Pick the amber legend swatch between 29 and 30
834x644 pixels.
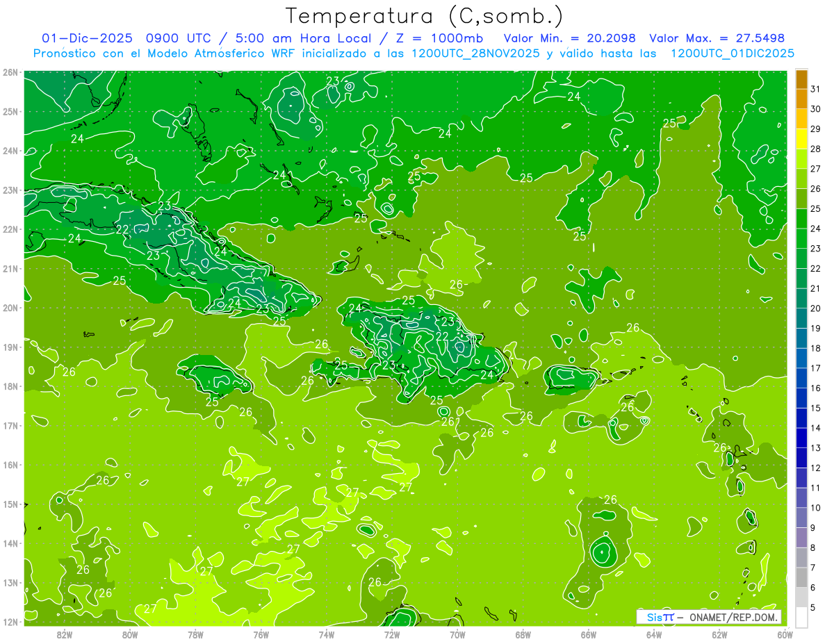click(801, 119)
